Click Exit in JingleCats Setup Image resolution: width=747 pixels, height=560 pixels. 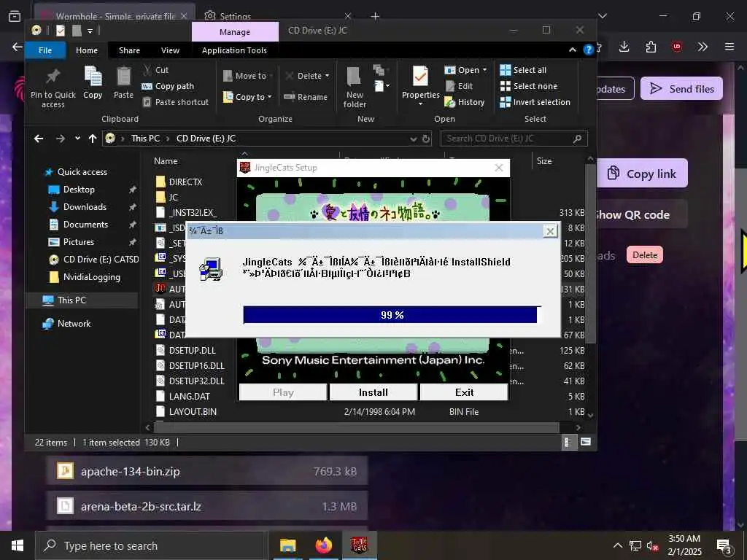click(x=464, y=392)
